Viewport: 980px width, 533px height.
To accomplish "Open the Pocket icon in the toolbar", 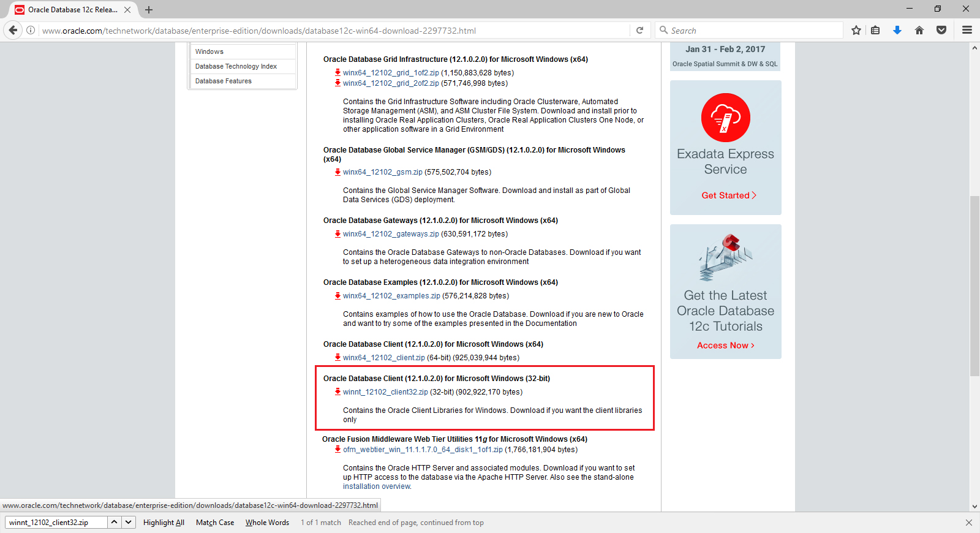I will pos(941,30).
